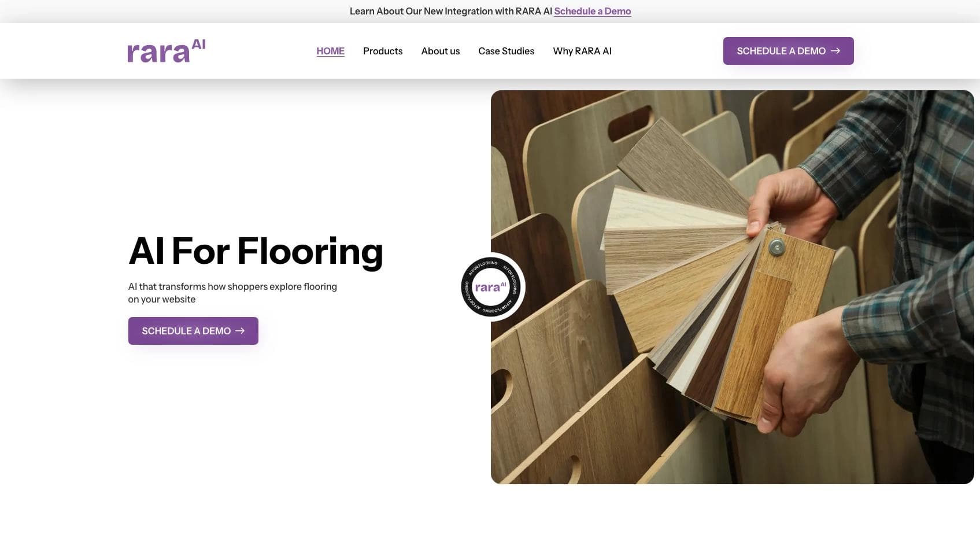Screen dimensions: 980x538
Task: Select the Why RARA AI nav item
Action: pos(582,51)
